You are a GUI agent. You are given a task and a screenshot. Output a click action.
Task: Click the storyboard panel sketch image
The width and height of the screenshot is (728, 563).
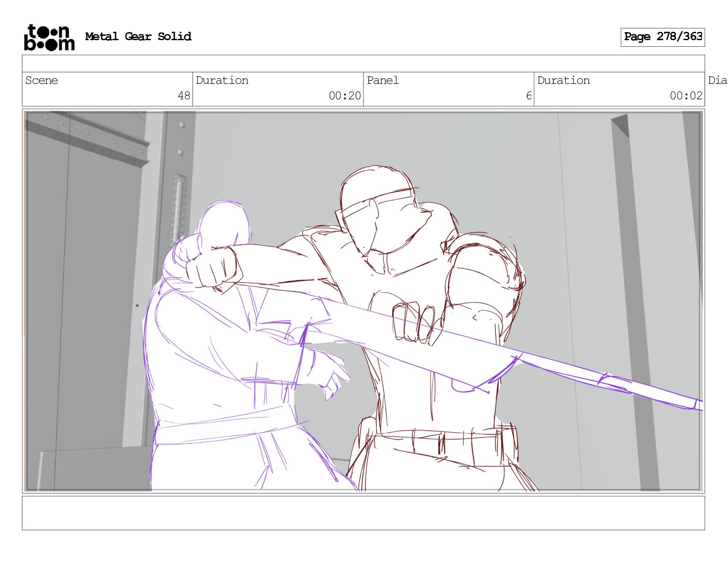[x=363, y=301]
